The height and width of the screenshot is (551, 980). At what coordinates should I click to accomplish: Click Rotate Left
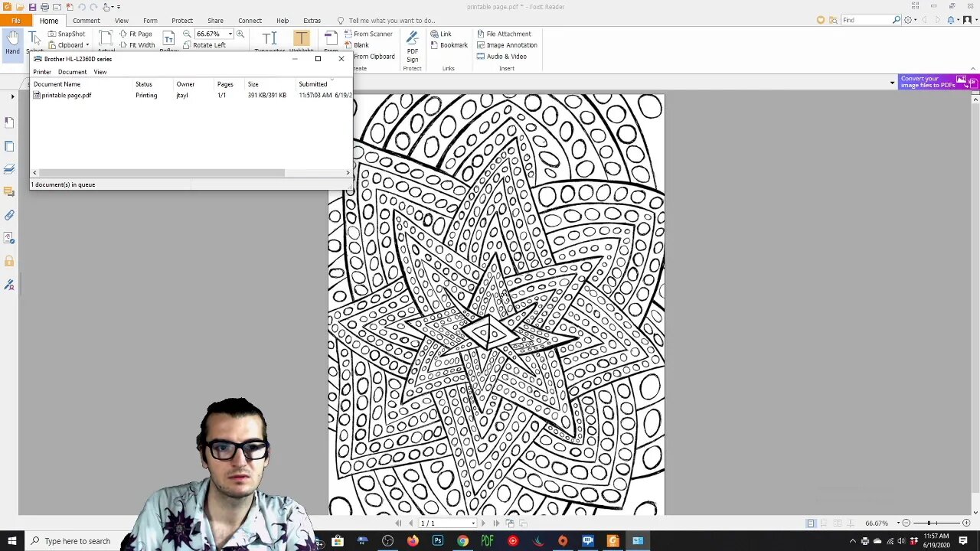(x=204, y=45)
